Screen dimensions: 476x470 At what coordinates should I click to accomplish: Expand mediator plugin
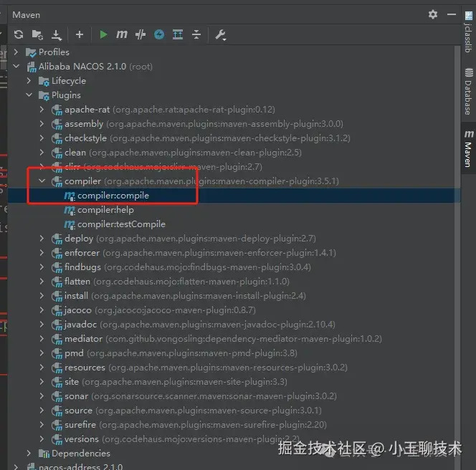(42, 339)
